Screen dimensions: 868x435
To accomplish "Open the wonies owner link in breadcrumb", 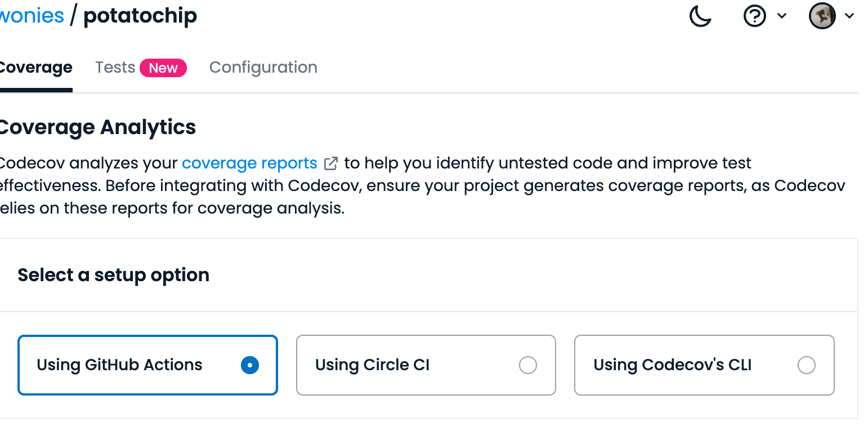I will [x=32, y=16].
